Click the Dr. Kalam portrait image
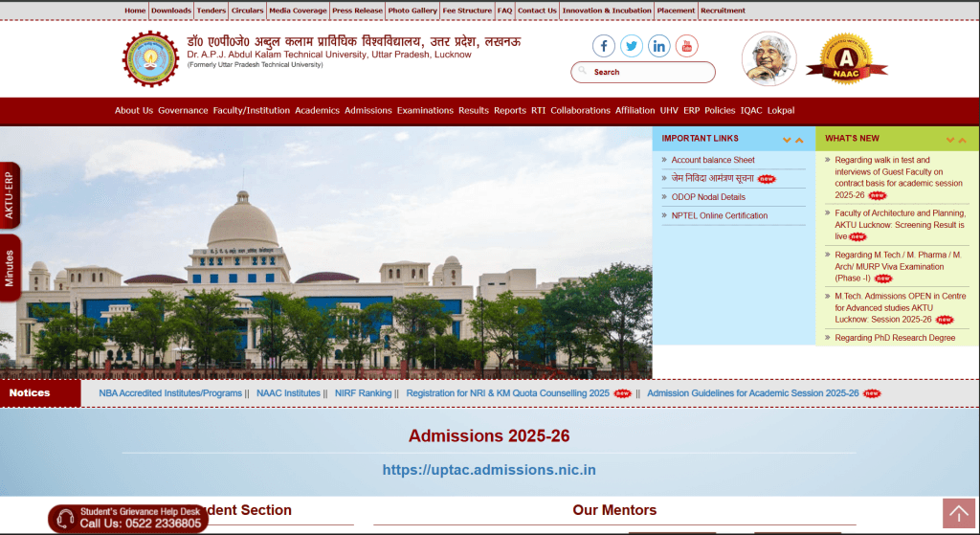Screen dimensions: 980x535 [768, 58]
